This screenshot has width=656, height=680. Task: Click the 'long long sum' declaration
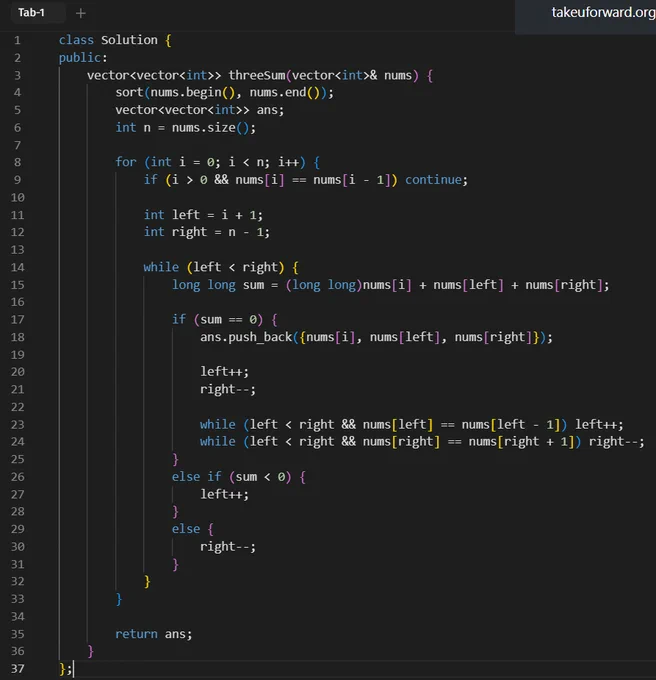(x=391, y=285)
